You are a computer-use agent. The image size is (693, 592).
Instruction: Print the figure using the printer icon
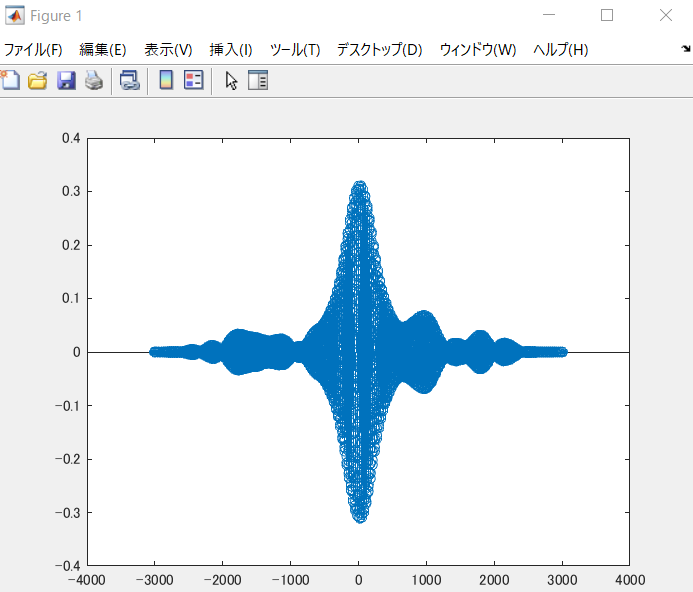tap(94, 80)
